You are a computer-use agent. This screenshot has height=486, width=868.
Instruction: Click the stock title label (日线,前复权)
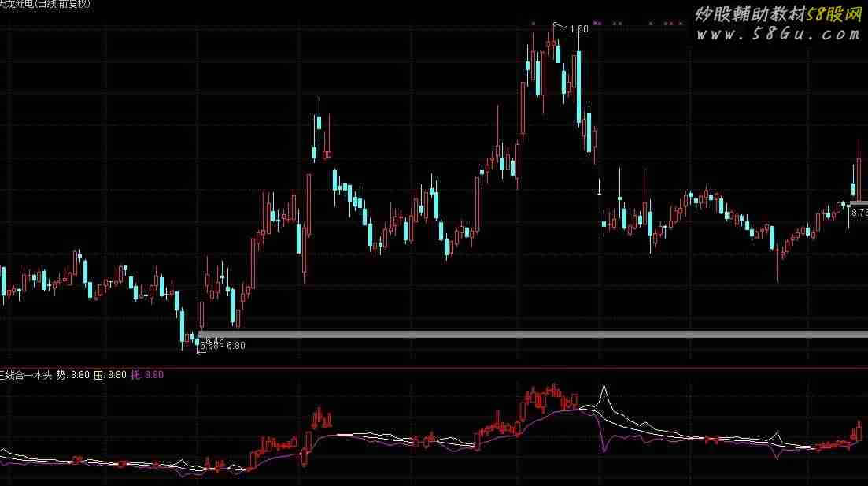click(x=45, y=4)
